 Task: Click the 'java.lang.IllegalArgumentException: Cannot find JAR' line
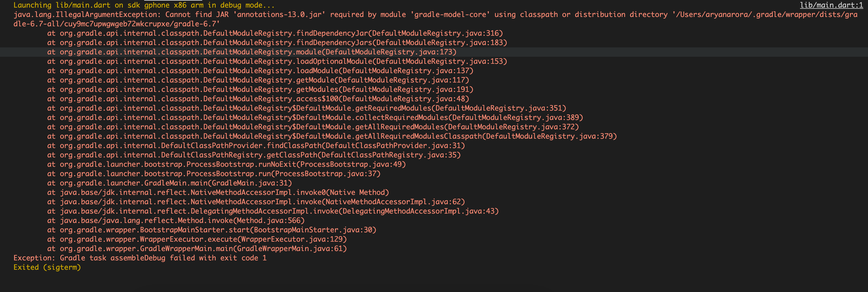[x=435, y=14]
